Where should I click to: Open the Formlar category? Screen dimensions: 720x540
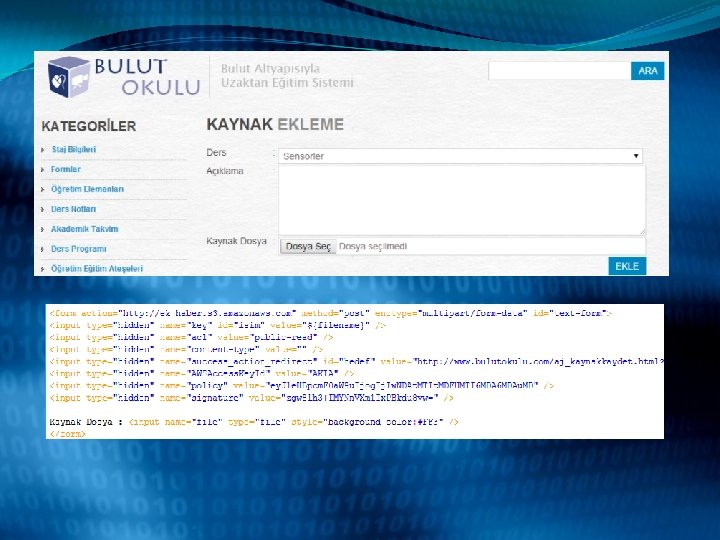(x=66, y=169)
